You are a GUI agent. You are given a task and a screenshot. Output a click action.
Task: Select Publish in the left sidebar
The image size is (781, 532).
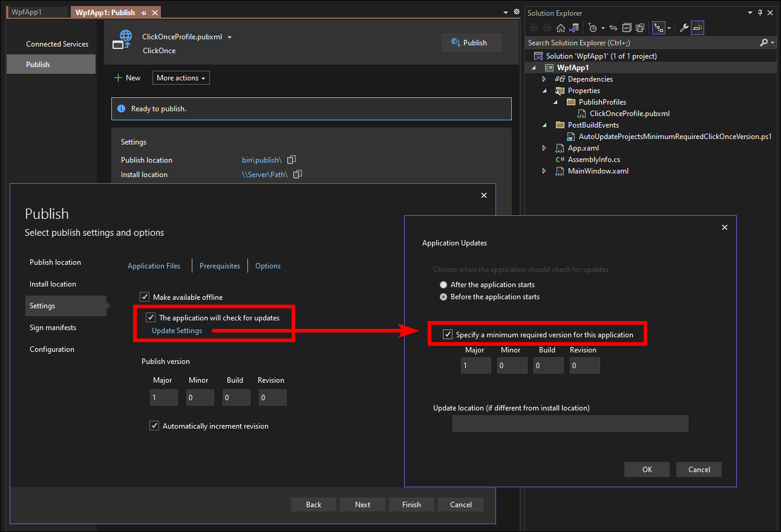click(x=51, y=65)
